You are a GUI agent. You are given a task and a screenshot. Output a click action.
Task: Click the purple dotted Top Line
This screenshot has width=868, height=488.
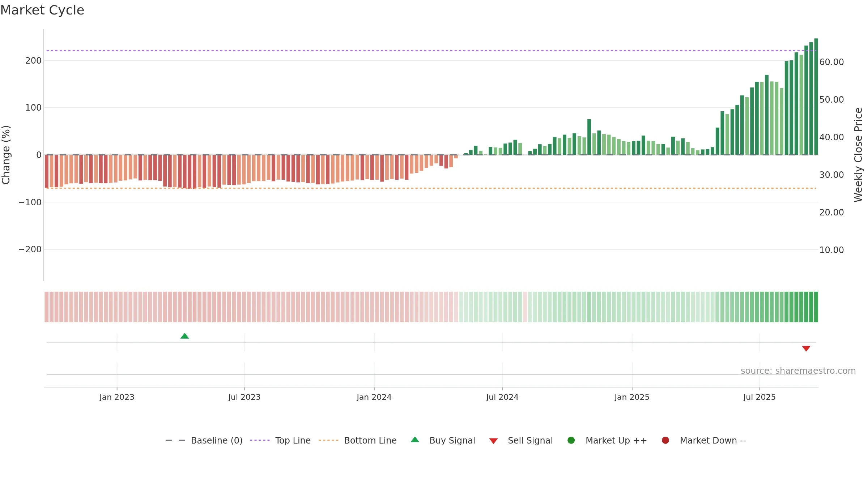click(431, 51)
